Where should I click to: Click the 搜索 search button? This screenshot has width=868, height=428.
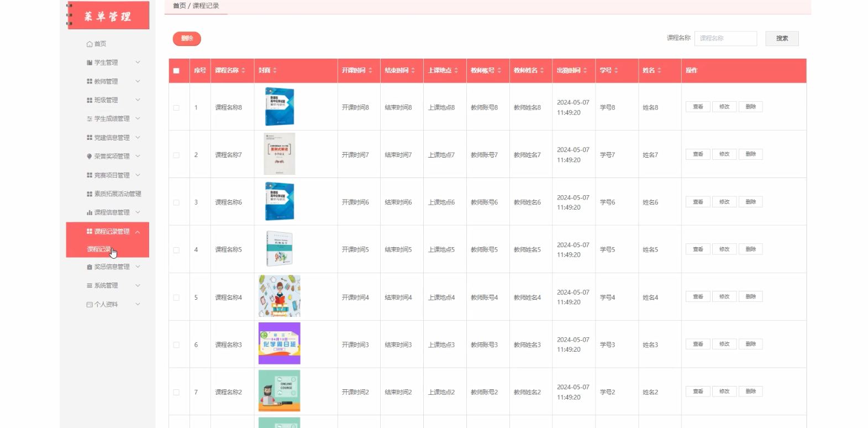tap(782, 39)
